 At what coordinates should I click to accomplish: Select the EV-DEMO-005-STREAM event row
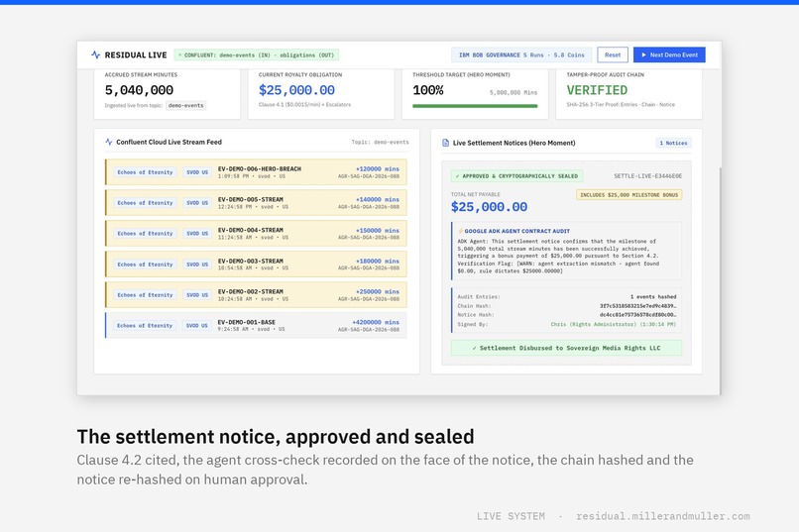[256, 203]
